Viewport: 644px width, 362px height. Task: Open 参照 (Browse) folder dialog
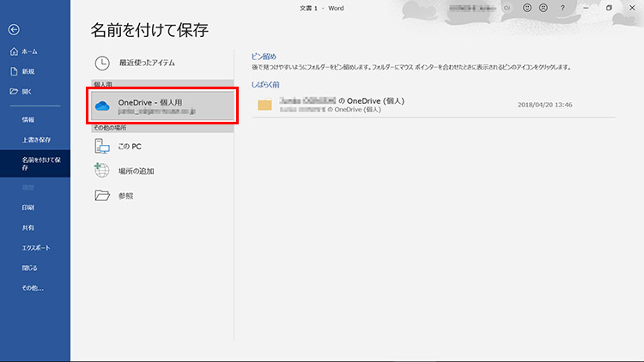125,196
